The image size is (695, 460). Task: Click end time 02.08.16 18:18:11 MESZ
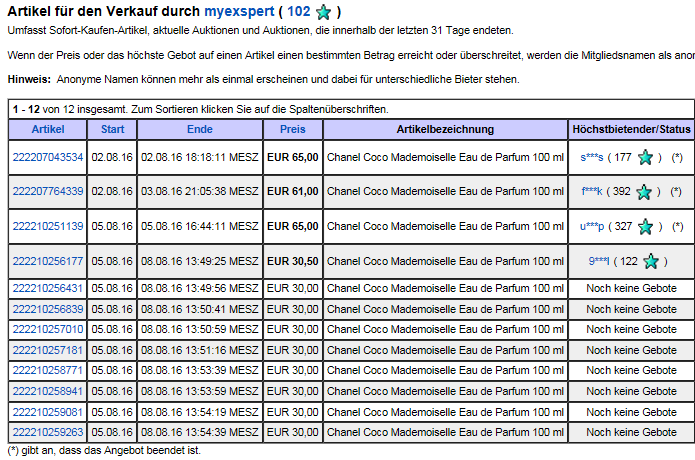(x=200, y=157)
